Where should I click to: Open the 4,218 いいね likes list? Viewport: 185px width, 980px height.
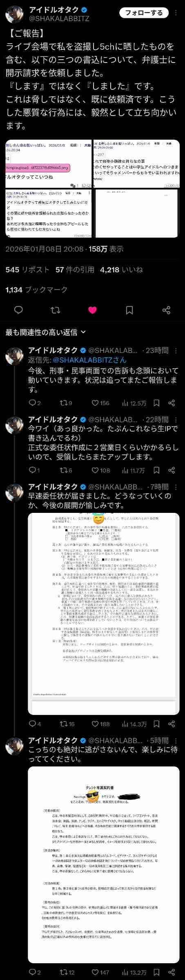click(121, 269)
